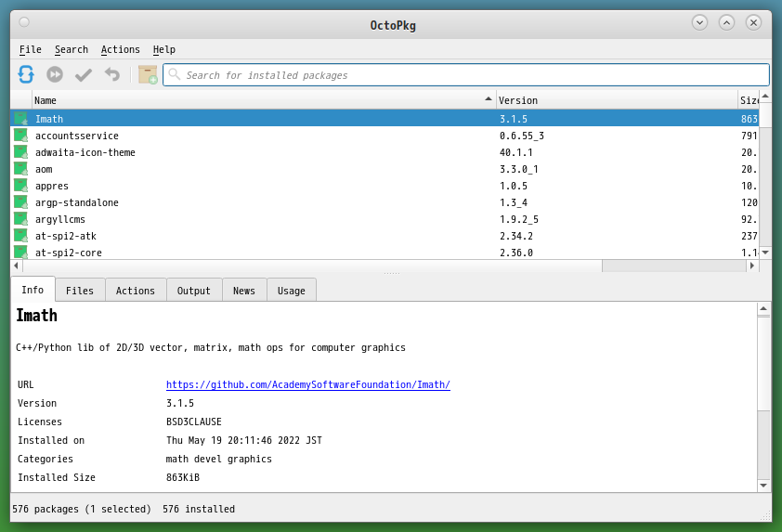Click the package list scroll-down arrow

[x=765, y=253]
